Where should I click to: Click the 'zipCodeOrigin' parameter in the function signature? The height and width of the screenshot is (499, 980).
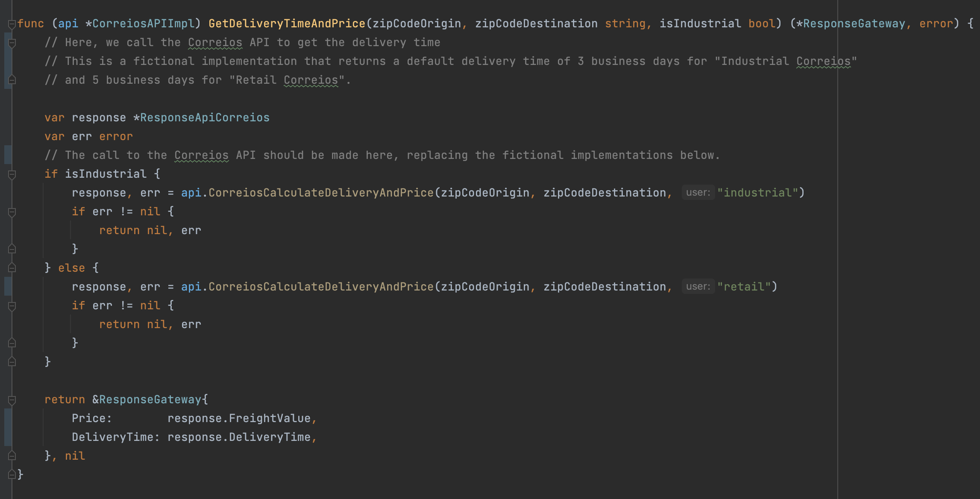(x=417, y=23)
